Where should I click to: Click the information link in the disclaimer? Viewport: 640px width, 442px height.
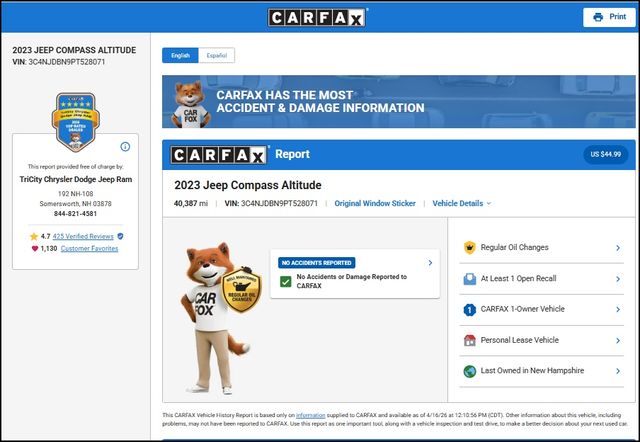(x=310, y=414)
